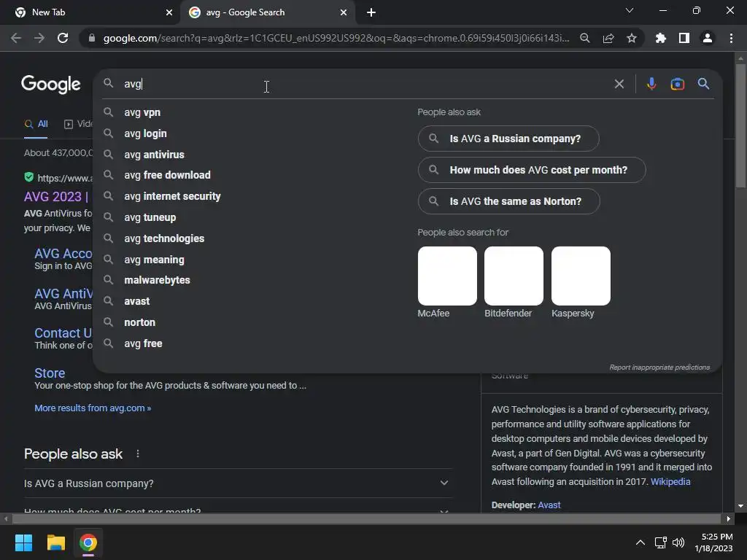Open the clock showing 5:25 PM

pos(713,542)
